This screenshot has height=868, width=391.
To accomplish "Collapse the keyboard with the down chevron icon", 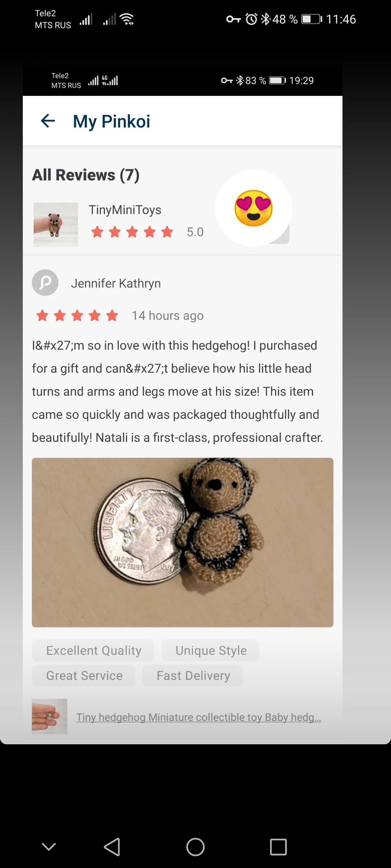I will click(49, 847).
